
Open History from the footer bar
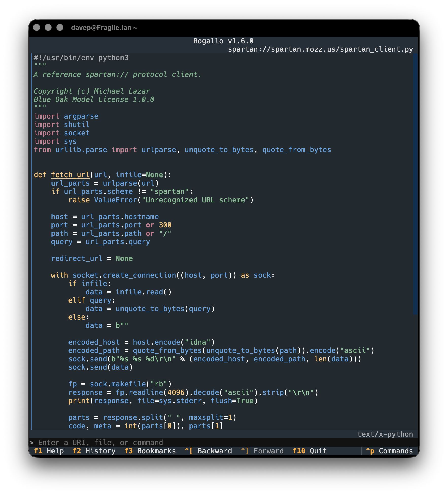94,451
